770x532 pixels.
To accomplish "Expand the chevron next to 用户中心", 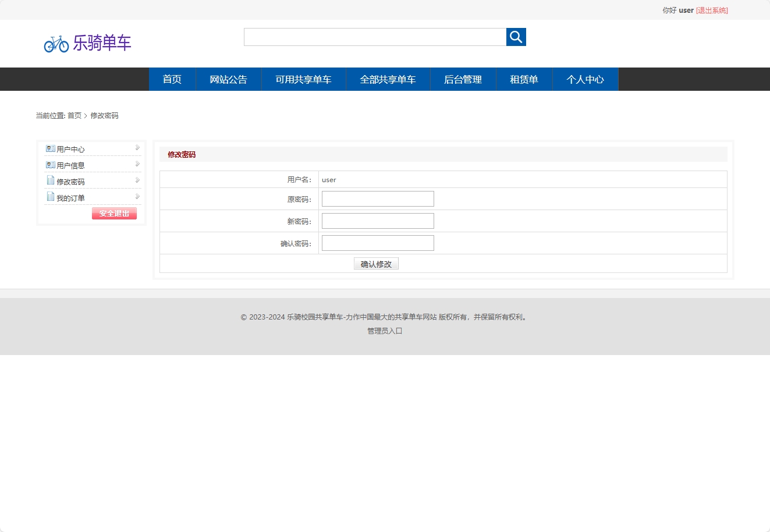I will (137, 148).
